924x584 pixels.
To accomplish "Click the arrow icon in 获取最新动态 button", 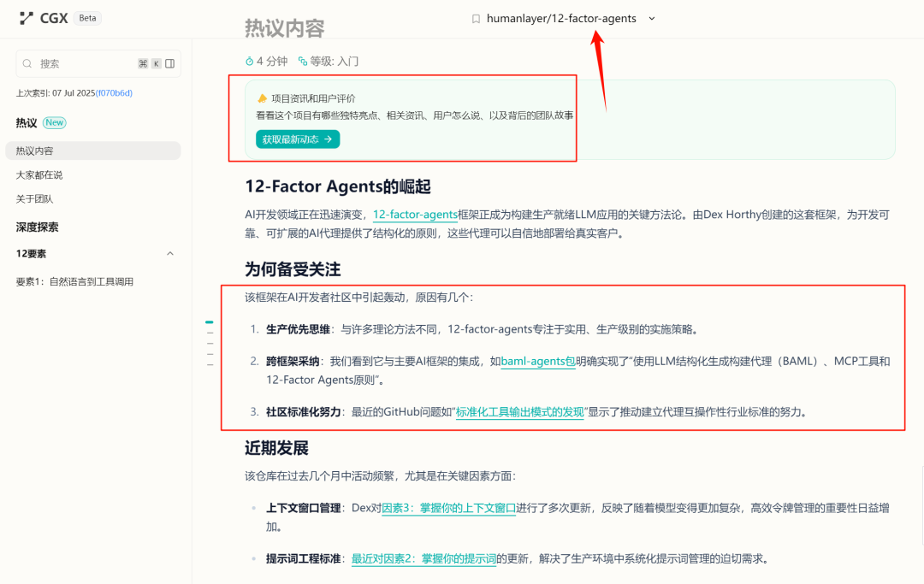I will coord(329,139).
